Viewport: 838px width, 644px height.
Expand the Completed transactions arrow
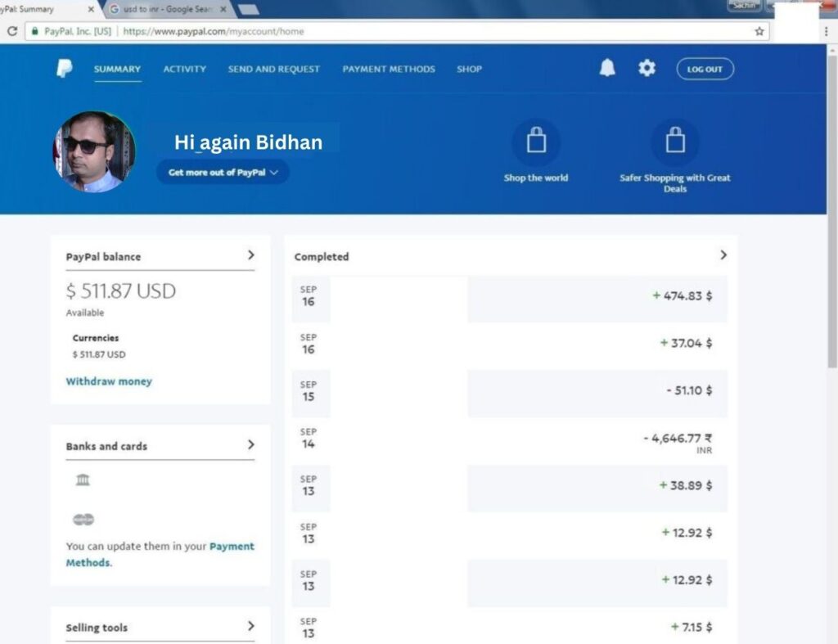723,255
